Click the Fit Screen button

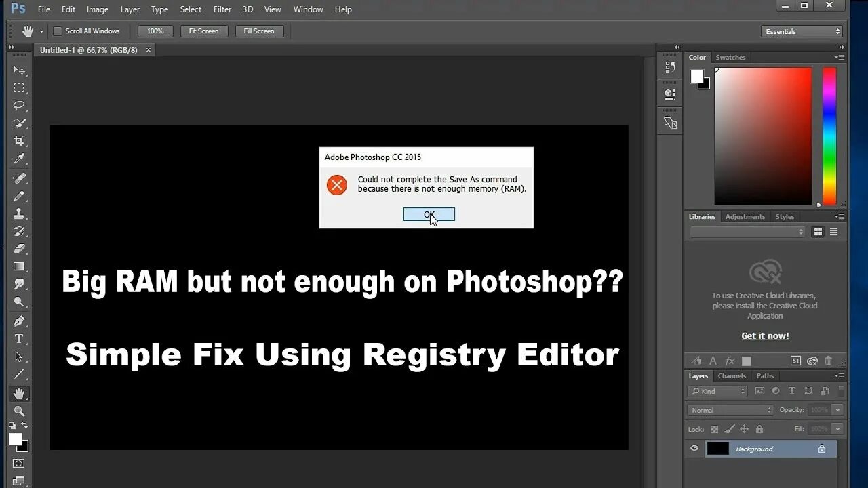tap(203, 31)
